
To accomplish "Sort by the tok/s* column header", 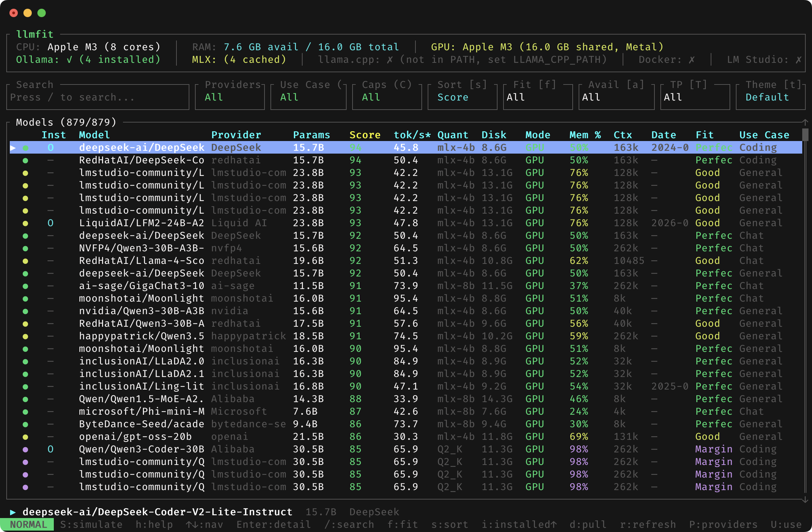I will tap(412, 135).
